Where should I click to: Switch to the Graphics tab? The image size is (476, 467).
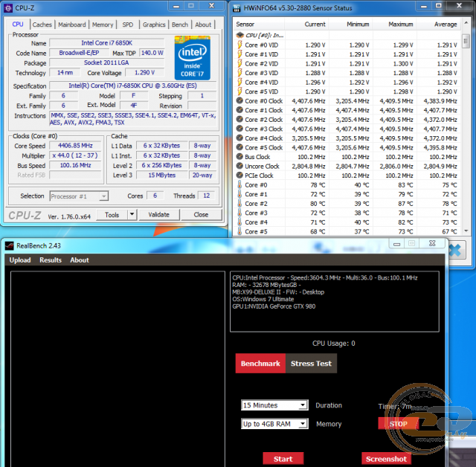(154, 25)
